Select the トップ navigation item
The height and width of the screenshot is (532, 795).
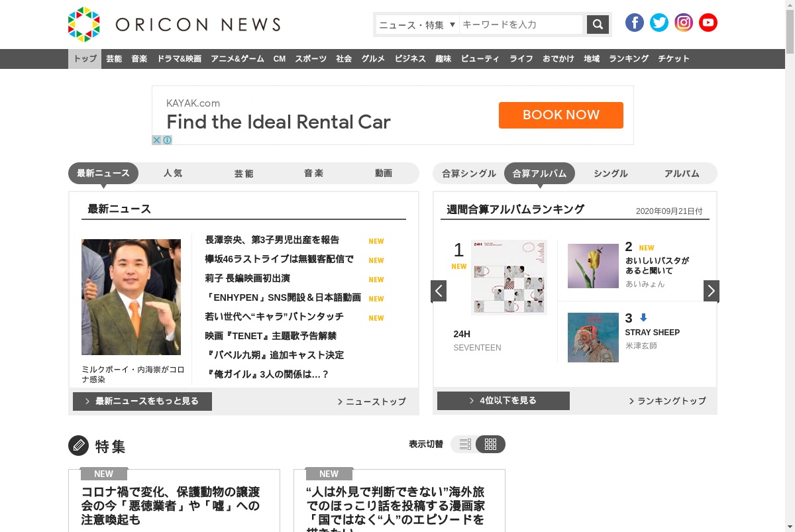tap(85, 59)
